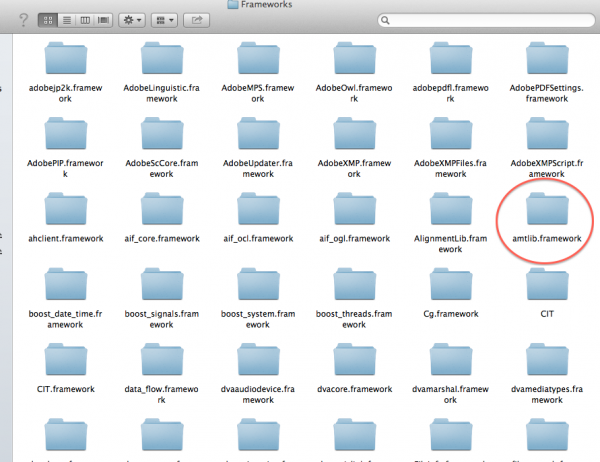This screenshot has width=600, height=462.
Task: Select the dvacore.framework folder
Action: tap(354, 360)
